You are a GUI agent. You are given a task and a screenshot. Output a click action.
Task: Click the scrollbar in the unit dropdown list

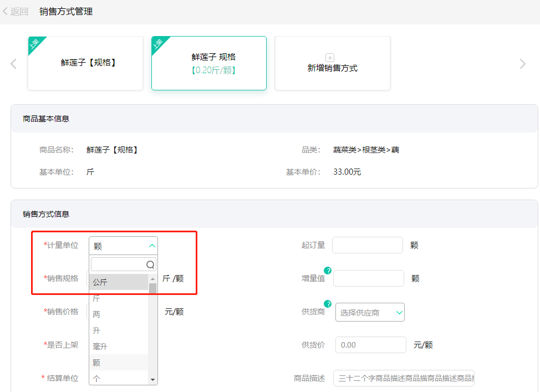point(152,288)
